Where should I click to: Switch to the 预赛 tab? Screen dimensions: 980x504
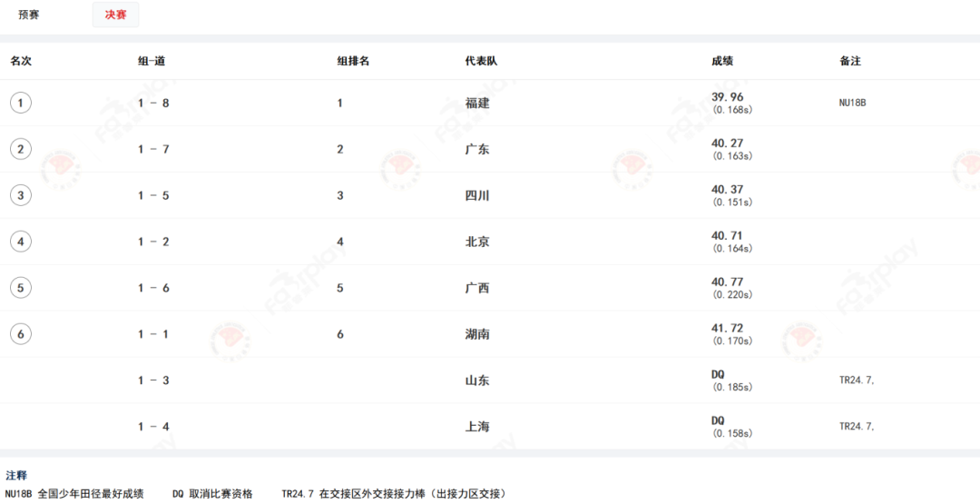29,15
